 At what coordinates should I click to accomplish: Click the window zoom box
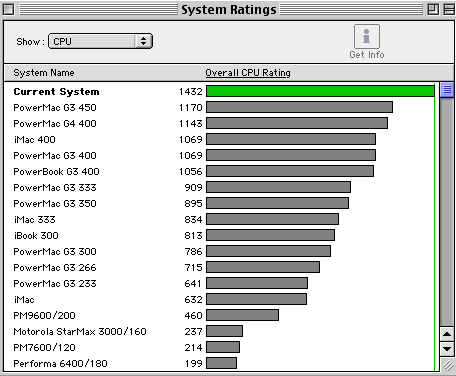click(x=433, y=9)
